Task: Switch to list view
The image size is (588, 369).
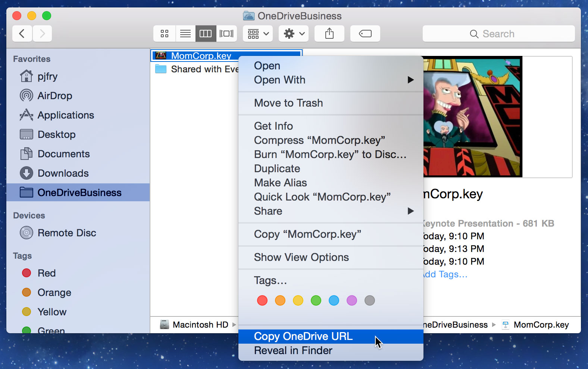Action: (x=185, y=34)
